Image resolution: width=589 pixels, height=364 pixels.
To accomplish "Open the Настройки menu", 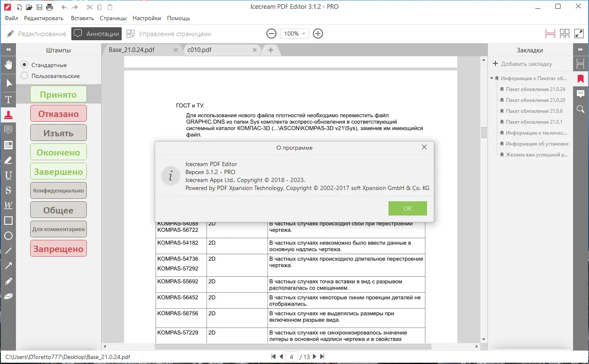I will click(x=146, y=18).
